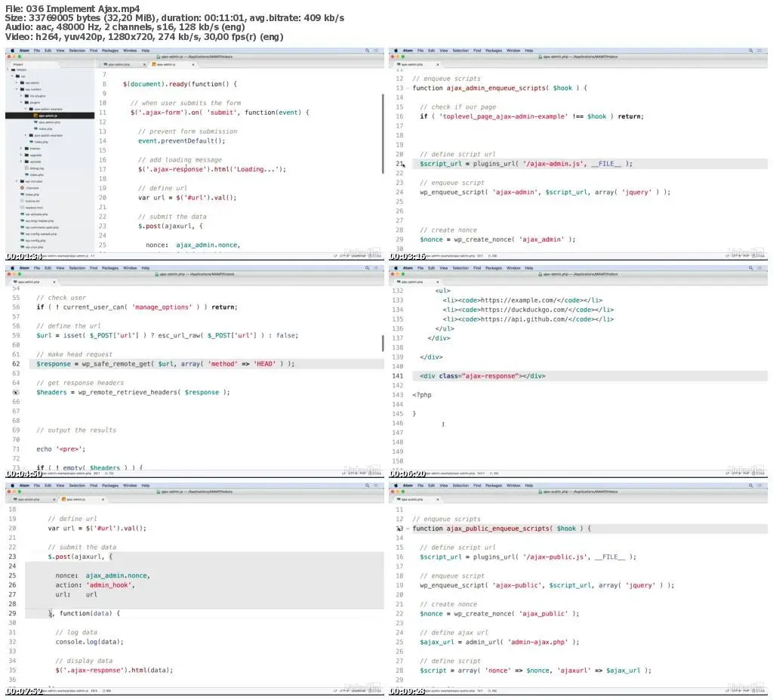
Task: Close ajax-admin.js tab in frame 00:01:34
Action: [193, 65]
